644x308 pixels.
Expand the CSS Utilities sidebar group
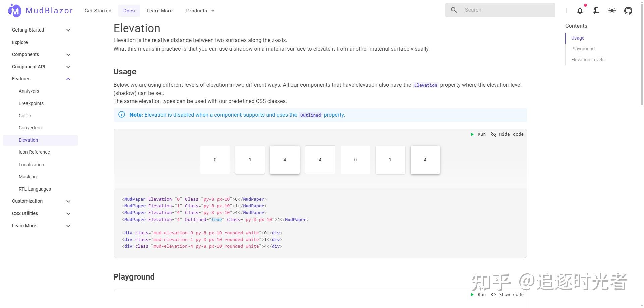pos(68,214)
